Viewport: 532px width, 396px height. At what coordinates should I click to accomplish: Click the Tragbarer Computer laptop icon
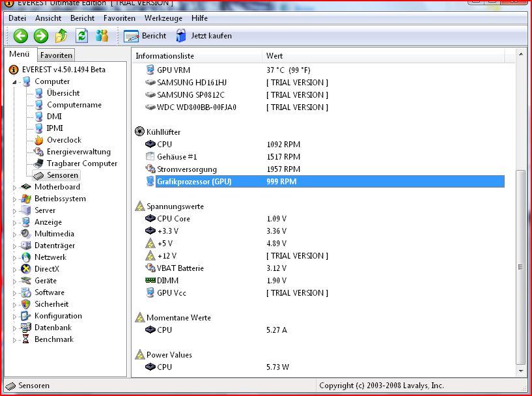pos(38,163)
